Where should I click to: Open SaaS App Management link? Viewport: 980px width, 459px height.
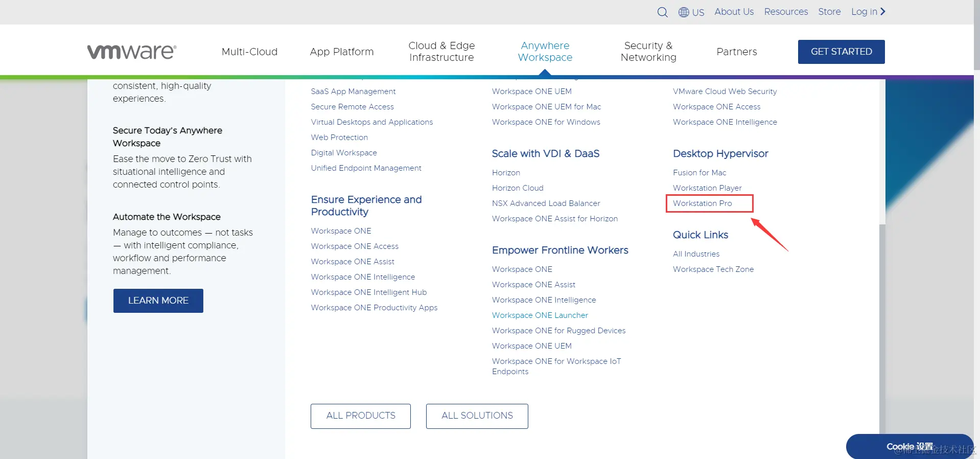[353, 91]
